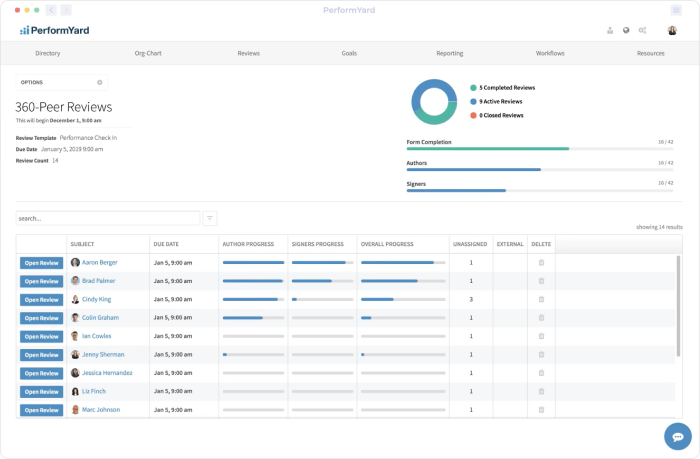Open the chat bubble widget
This screenshot has height=459, width=700.
pyautogui.click(x=678, y=436)
